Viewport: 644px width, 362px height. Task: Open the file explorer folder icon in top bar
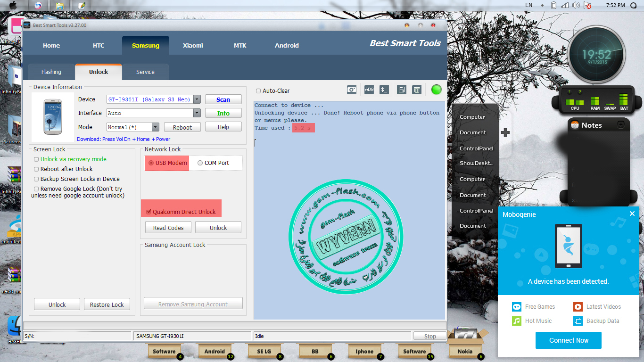point(60,6)
